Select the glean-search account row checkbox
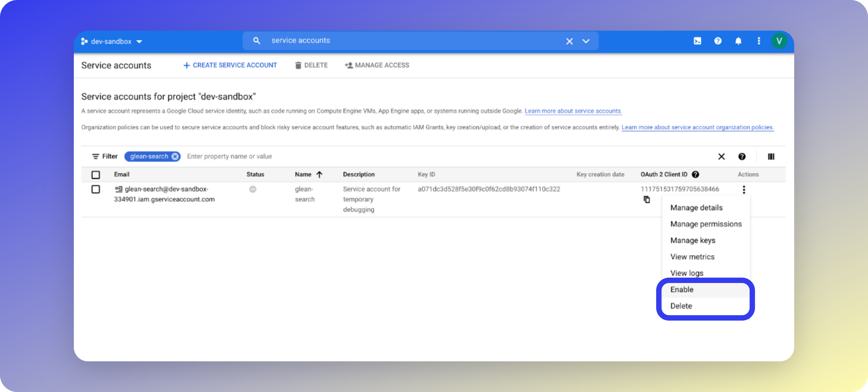Image resolution: width=868 pixels, height=392 pixels. pyautogui.click(x=96, y=189)
